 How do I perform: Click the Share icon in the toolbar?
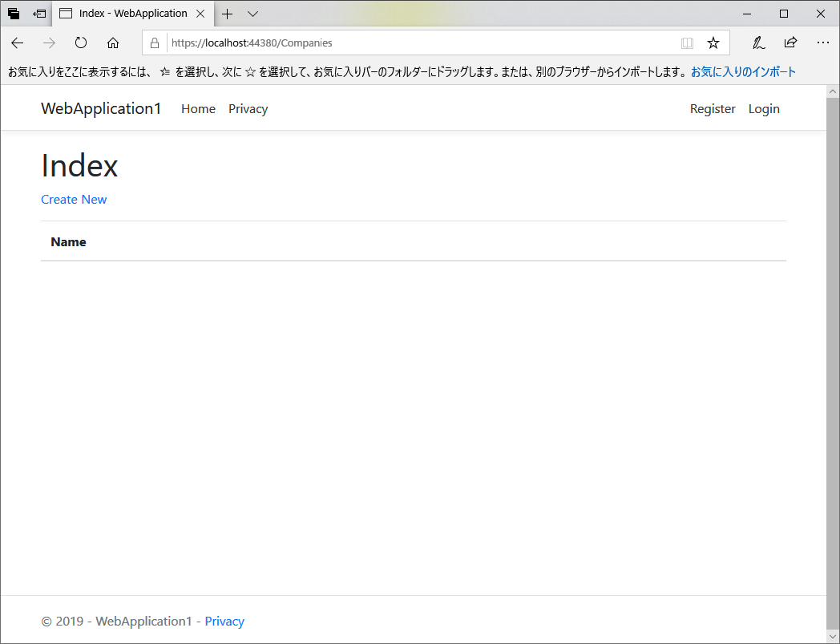click(790, 43)
